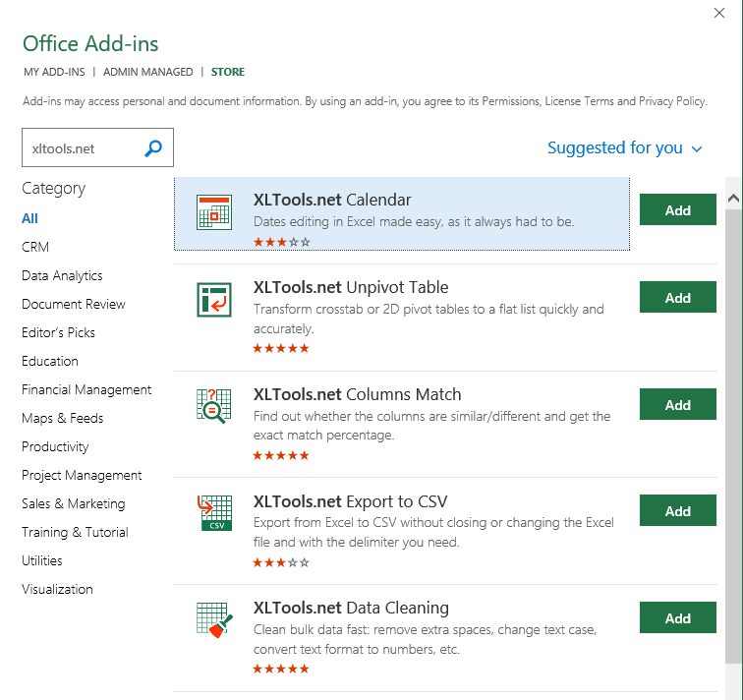Click the scroll up arrow

pos(733,199)
